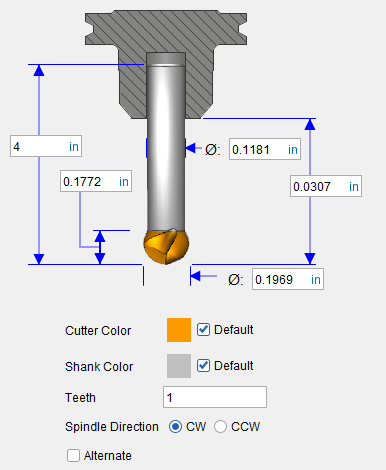Enable the Alternate checkbox
The height and width of the screenshot is (470, 386).
[73, 455]
